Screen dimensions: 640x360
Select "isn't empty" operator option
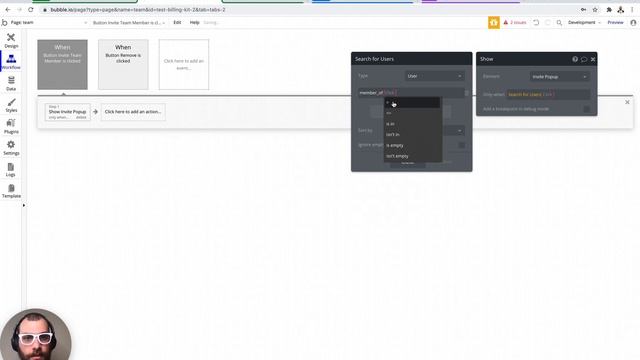(x=412, y=156)
